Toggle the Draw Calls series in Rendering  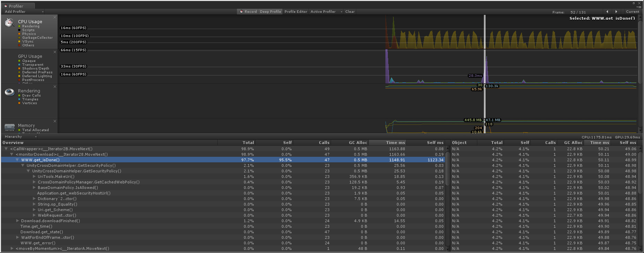pyautogui.click(x=19, y=96)
